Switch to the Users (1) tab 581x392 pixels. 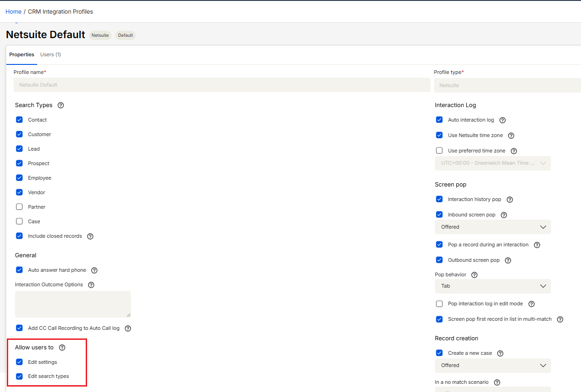point(50,54)
